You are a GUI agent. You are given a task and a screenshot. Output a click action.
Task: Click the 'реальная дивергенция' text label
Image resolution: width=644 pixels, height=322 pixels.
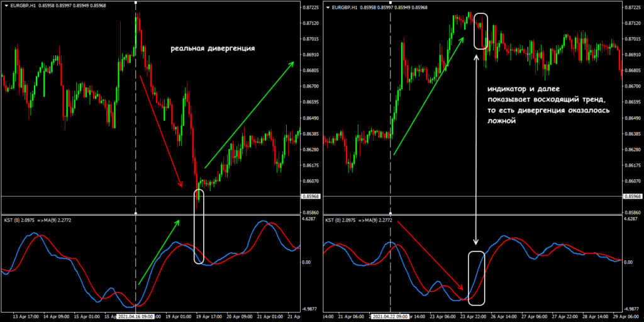tap(213, 49)
